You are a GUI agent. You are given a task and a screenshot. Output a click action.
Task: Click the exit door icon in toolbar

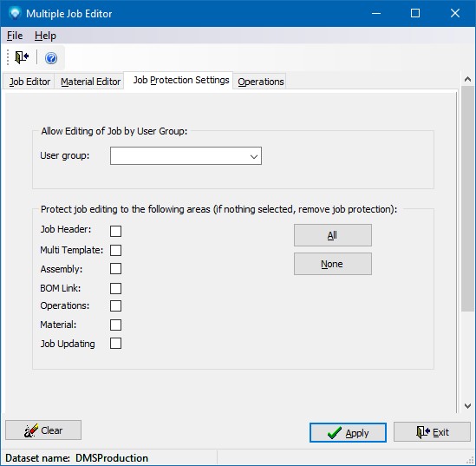coord(22,57)
